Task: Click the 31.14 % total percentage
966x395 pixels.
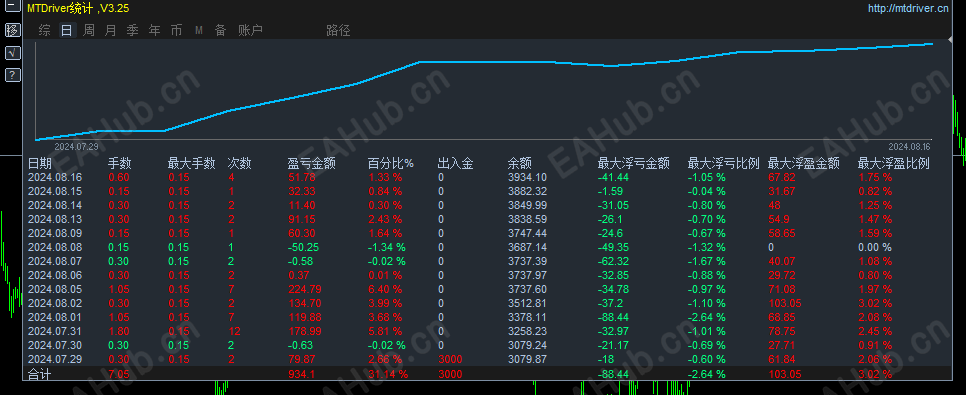Action: (x=388, y=373)
